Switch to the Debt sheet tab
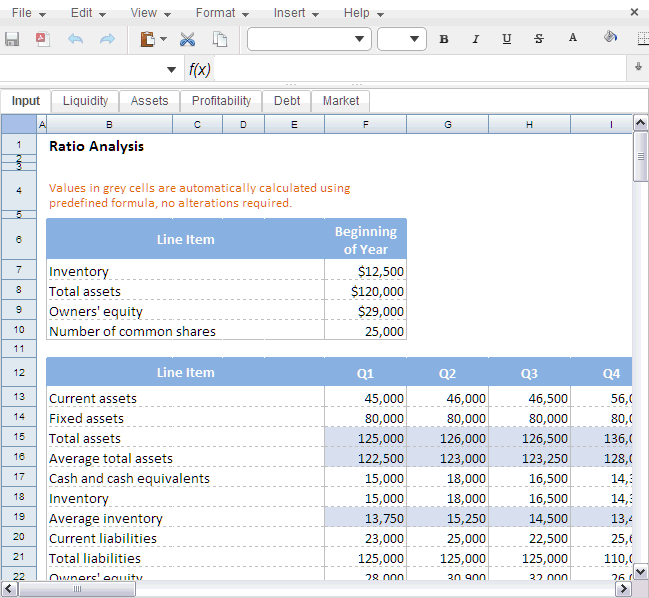This screenshot has width=649, height=598. coord(287,101)
